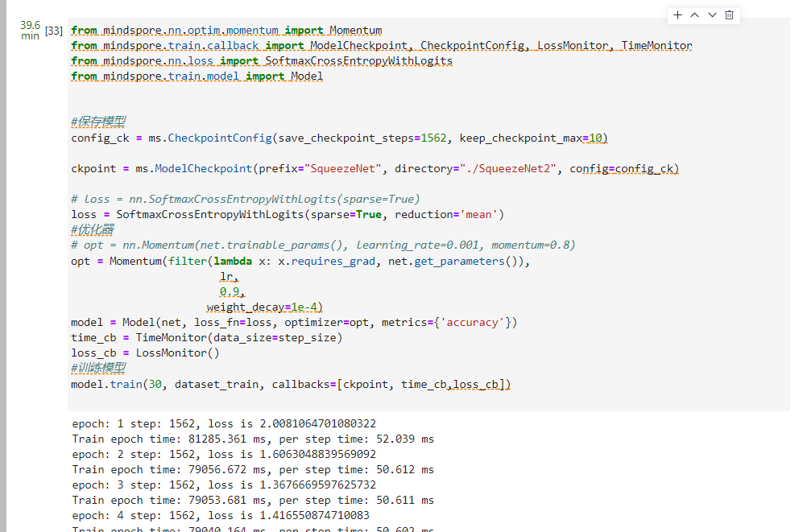Click the Momentum import line
This screenshot has height=532, width=803.
tap(226, 31)
